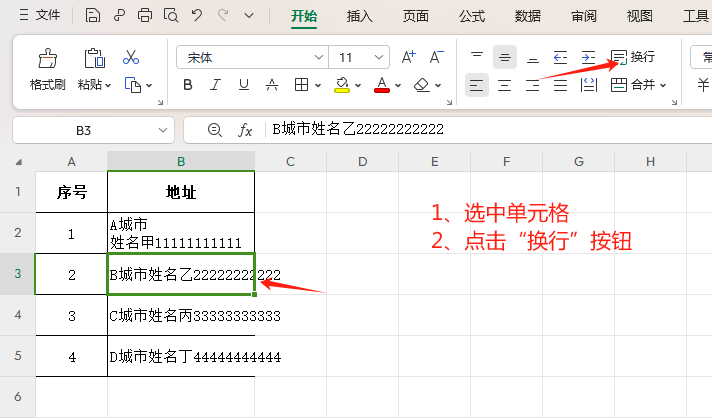712x418 pixels.
Task: Cut selection with scissors icon
Action: click(131, 58)
